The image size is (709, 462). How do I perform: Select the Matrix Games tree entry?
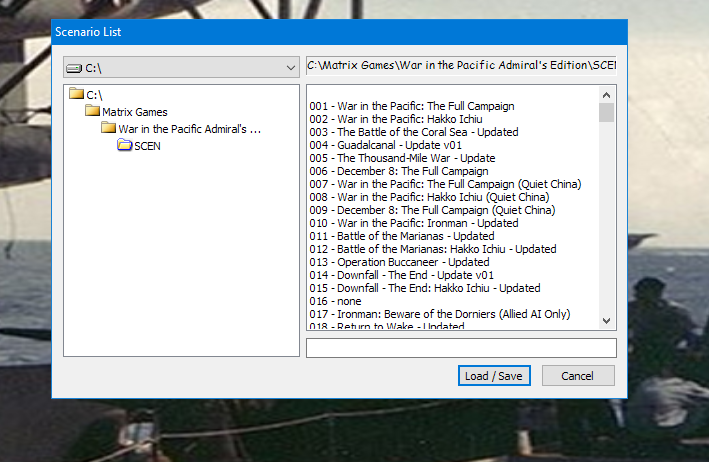[x=135, y=112]
